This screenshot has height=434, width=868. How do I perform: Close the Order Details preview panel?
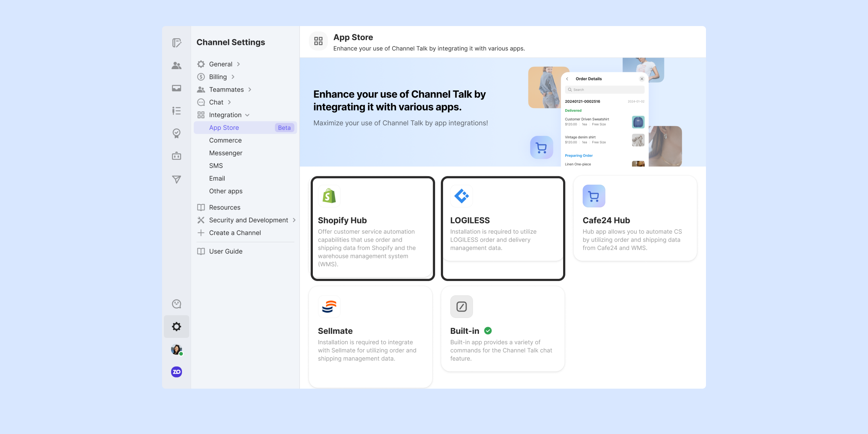click(x=642, y=79)
